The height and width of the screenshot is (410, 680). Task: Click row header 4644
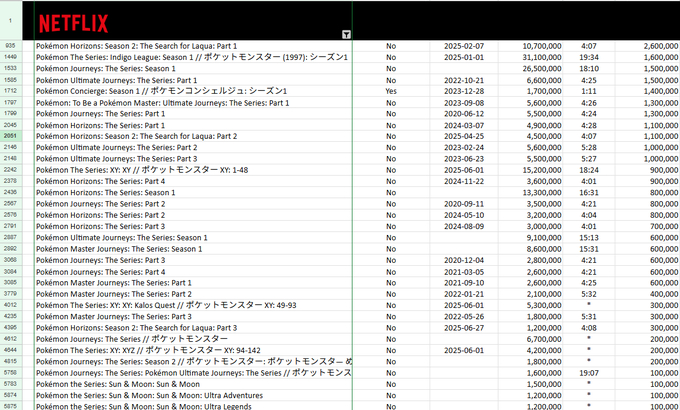pos(10,350)
